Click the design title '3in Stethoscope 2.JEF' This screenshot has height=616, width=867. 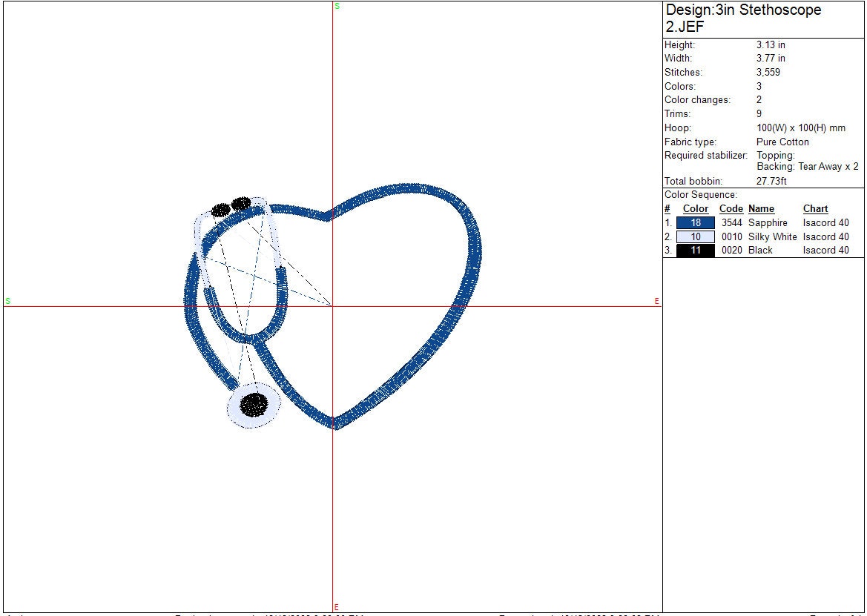(x=742, y=19)
